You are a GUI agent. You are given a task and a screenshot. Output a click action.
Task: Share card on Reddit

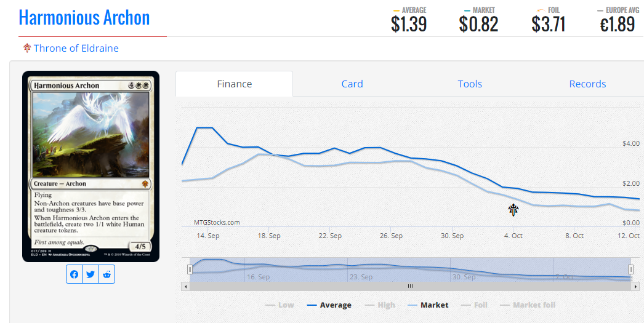click(107, 274)
